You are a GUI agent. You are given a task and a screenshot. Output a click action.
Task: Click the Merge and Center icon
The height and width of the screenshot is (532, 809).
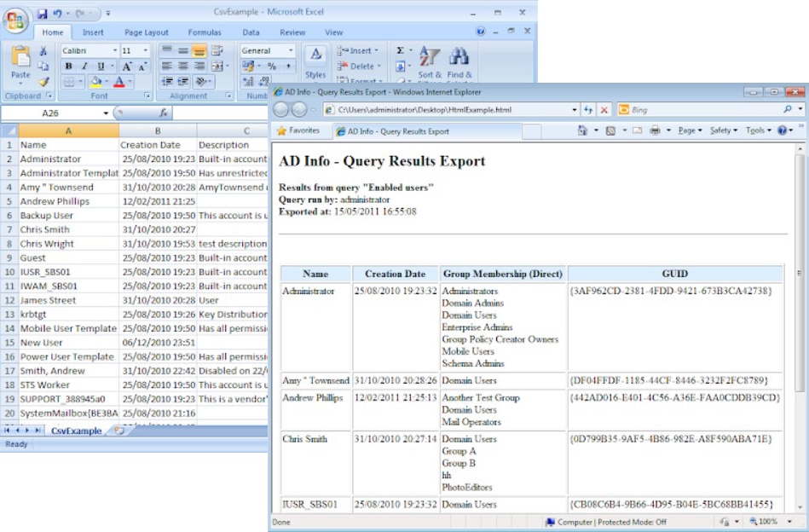[x=217, y=66]
